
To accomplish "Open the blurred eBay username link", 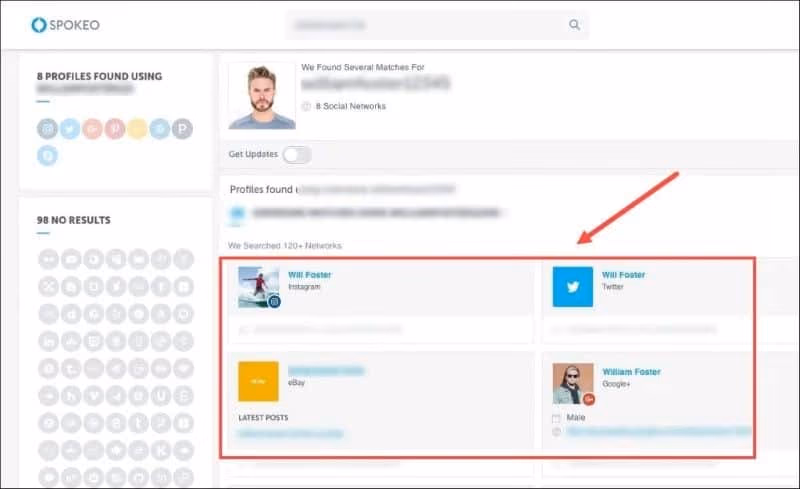I will click(326, 371).
